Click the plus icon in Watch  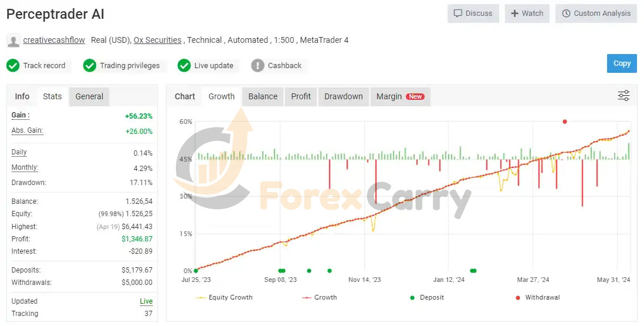pos(514,14)
